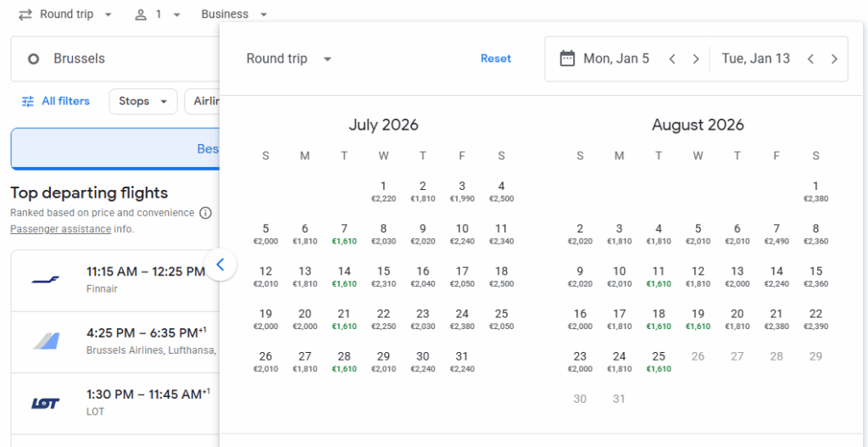Open the Round trip dropdown in the top bar
The width and height of the screenshot is (868, 447).
[65, 14]
